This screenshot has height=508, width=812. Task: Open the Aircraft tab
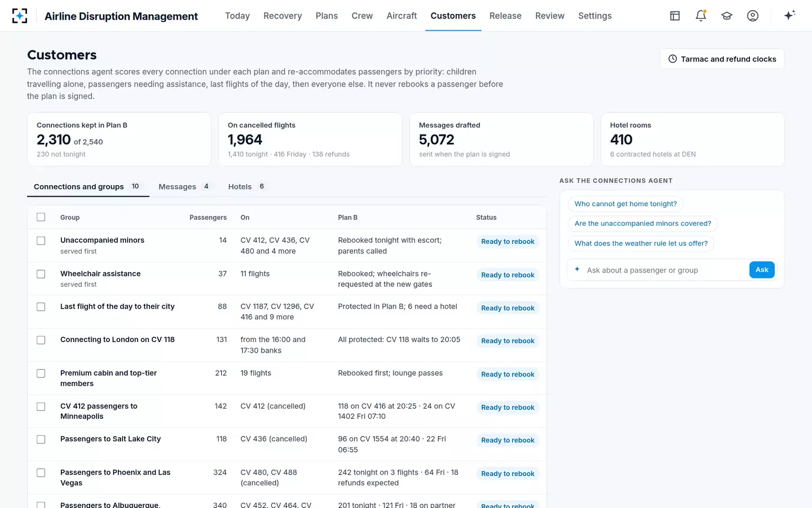click(401, 16)
